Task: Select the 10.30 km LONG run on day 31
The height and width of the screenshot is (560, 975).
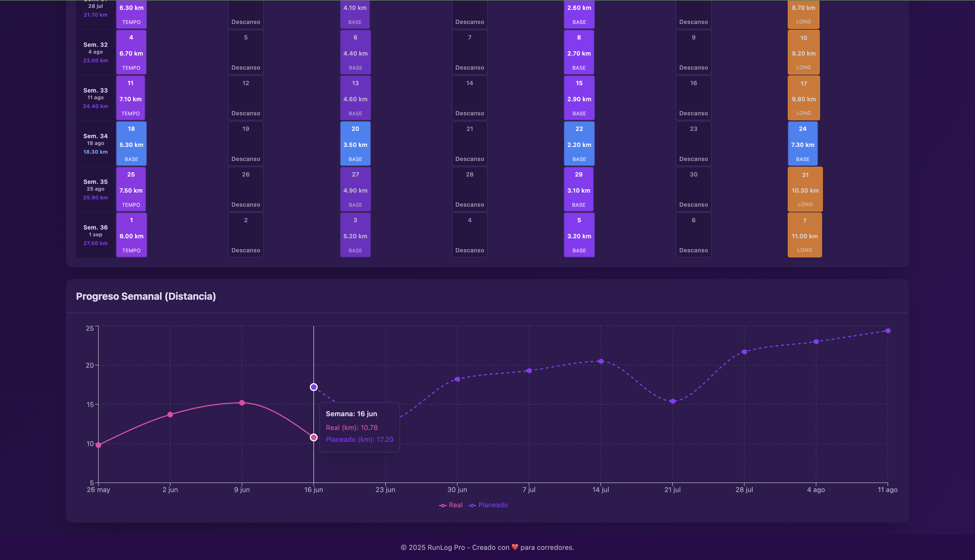Action: pyautogui.click(x=805, y=189)
